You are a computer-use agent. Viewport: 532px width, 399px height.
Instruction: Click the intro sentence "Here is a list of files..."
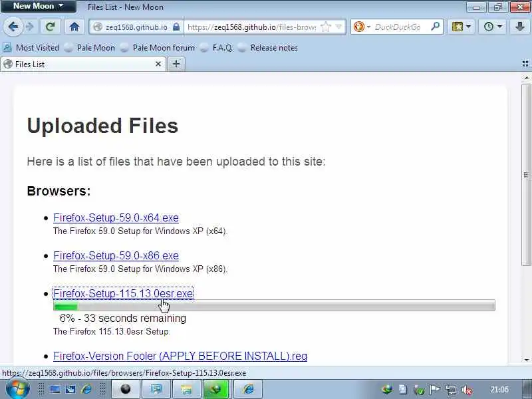[176, 162]
